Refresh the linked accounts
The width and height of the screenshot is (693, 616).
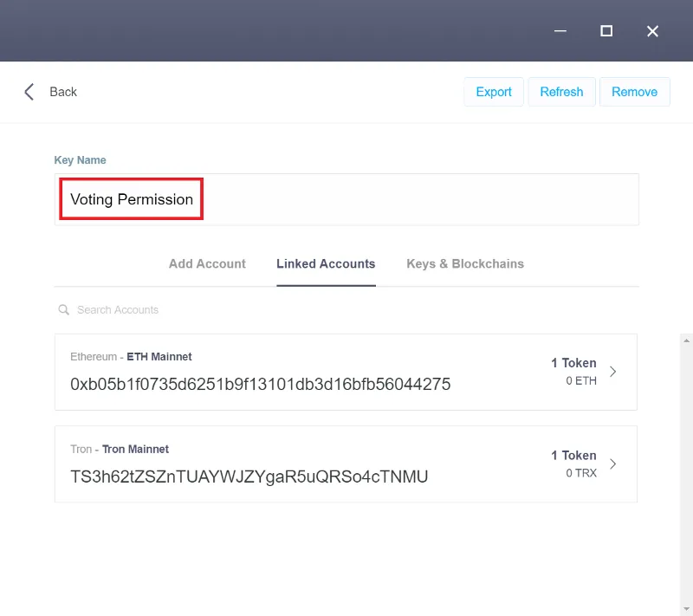pos(561,92)
